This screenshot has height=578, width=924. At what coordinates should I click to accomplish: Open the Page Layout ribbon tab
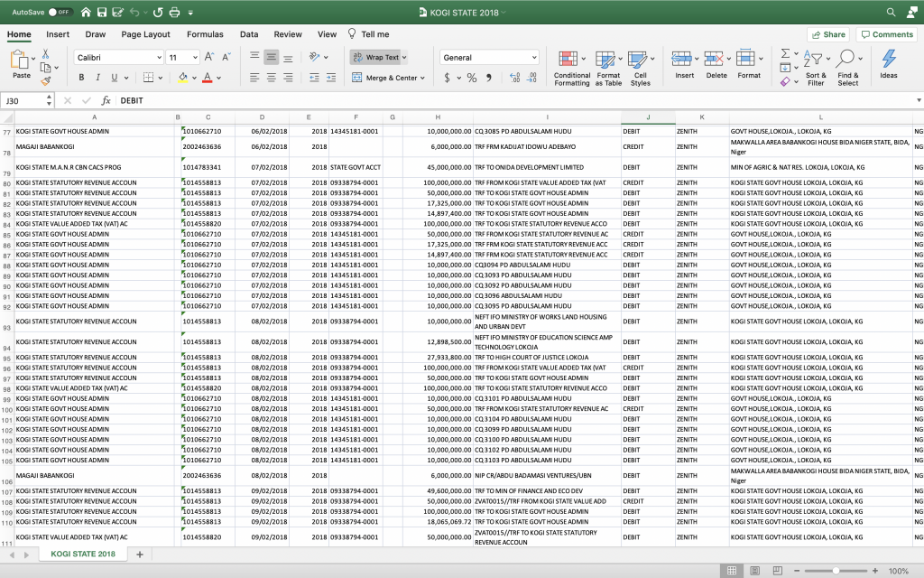tap(145, 34)
